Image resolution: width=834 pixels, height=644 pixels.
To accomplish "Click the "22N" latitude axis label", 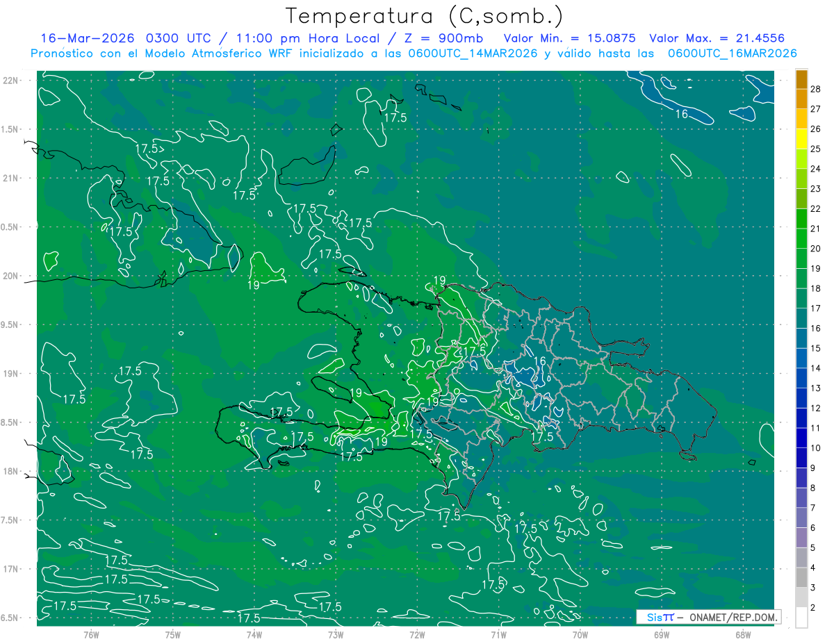I will click(11, 81).
